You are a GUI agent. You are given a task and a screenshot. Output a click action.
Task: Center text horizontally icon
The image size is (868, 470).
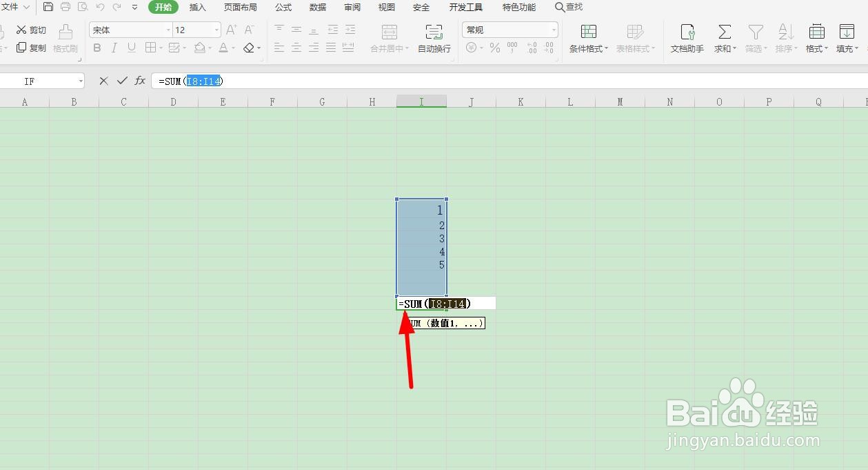(x=296, y=48)
